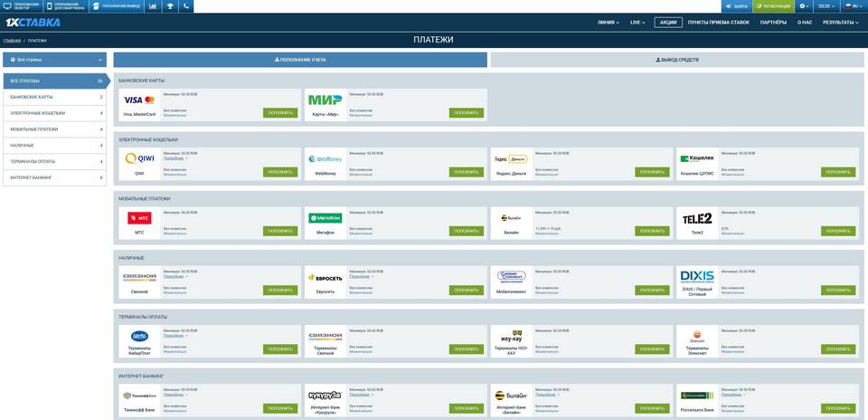868x420 pixels.
Task: Click the trophy icon in top bar
Action: pos(170,6)
